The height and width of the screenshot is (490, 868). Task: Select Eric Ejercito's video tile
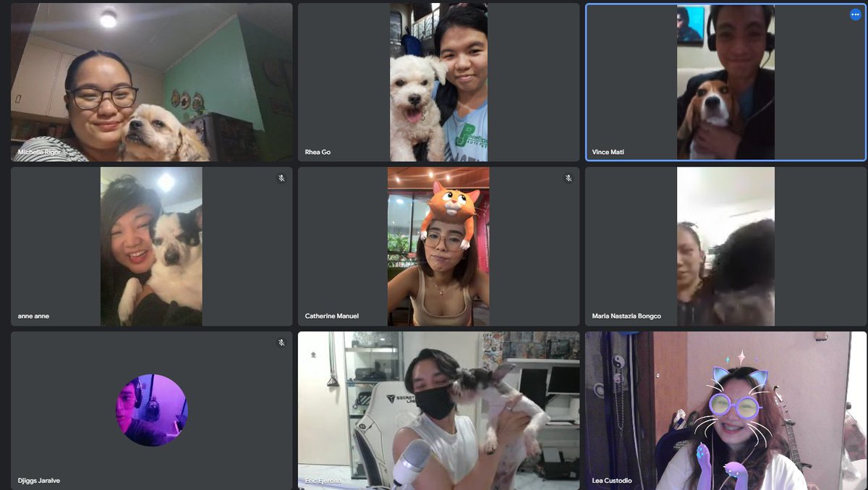(x=438, y=410)
